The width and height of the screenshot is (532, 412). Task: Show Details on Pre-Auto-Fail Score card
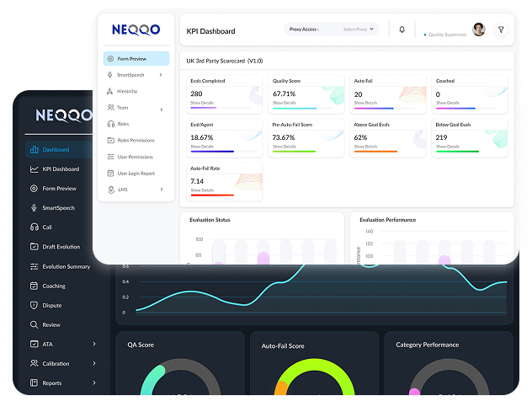click(285, 147)
